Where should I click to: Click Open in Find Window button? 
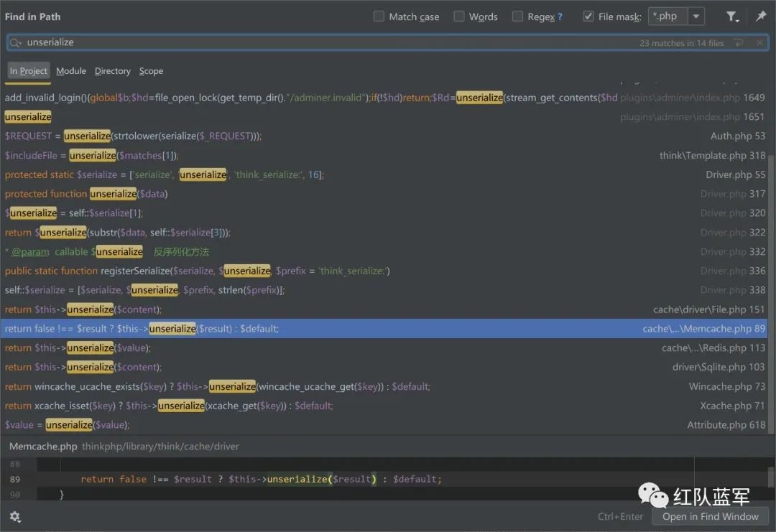coord(710,517)
